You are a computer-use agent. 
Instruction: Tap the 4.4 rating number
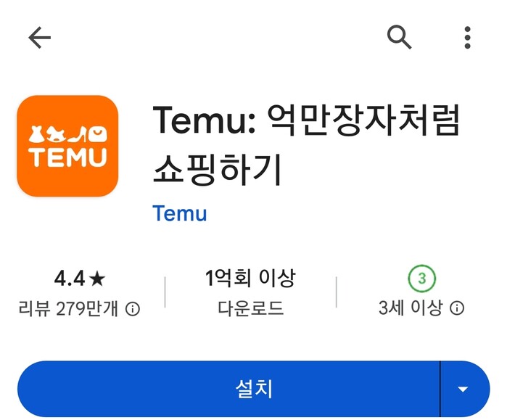click(x=70, y=279)
